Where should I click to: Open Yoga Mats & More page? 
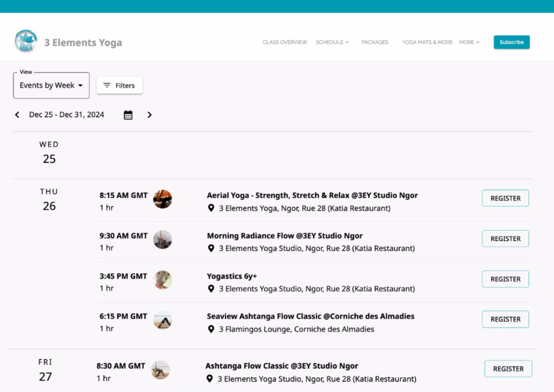427,42
